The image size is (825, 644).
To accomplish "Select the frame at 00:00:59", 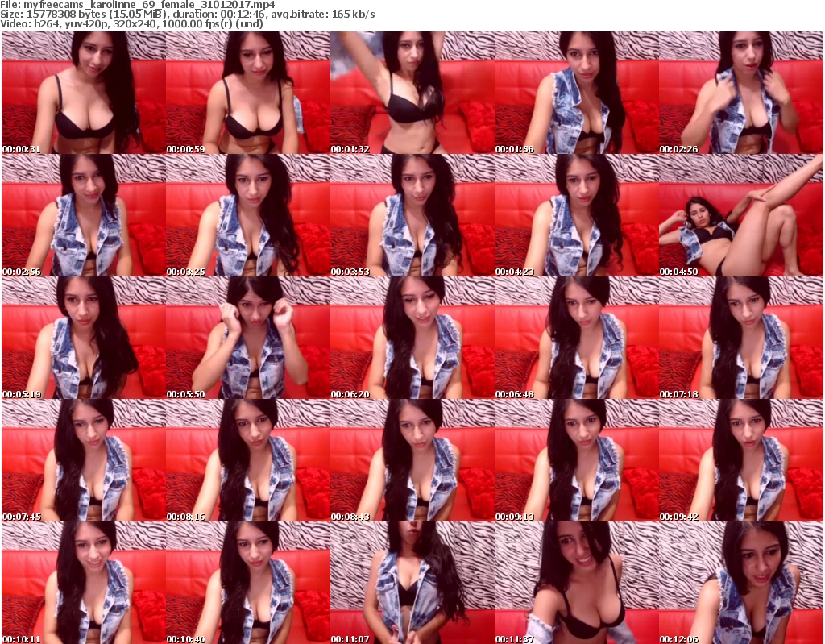I will point(247,93).
